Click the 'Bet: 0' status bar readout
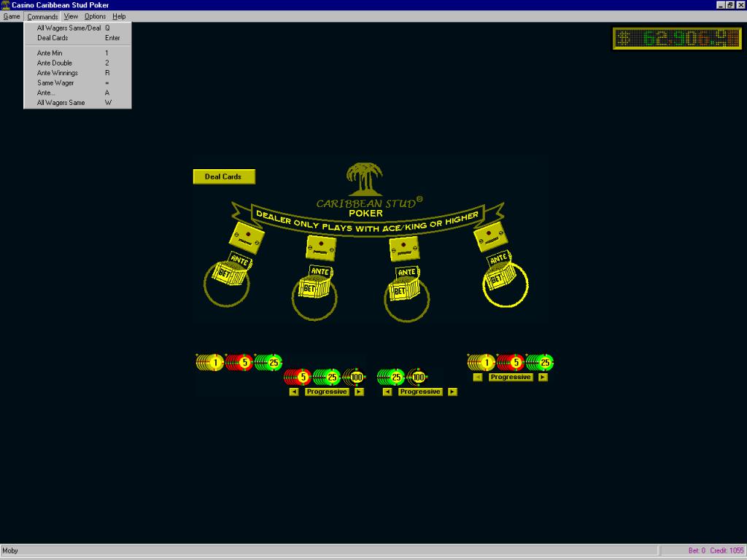The width and height of the screenshot is (747, 560). [697, 551]
